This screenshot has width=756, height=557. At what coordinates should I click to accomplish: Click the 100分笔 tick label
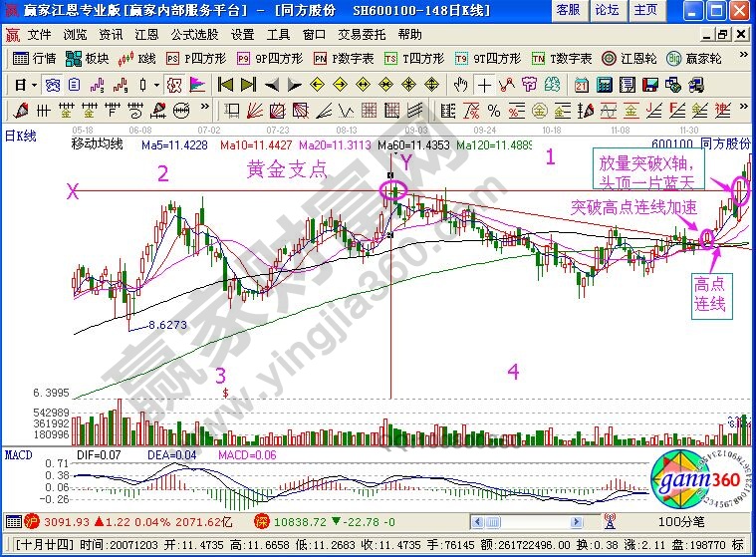click(x=687, y=520)
